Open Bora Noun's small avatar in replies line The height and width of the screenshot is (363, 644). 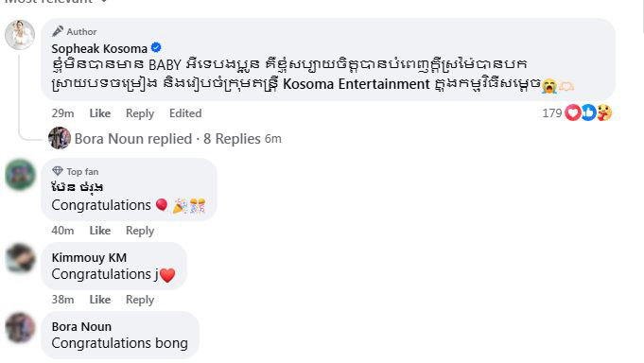(x=60, y=138)
